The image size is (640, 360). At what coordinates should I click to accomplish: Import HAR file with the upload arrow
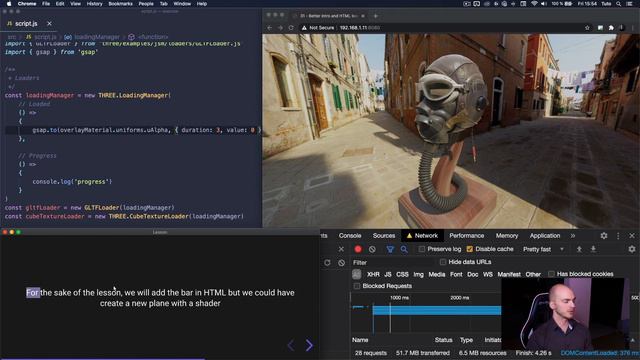[579, 249]
